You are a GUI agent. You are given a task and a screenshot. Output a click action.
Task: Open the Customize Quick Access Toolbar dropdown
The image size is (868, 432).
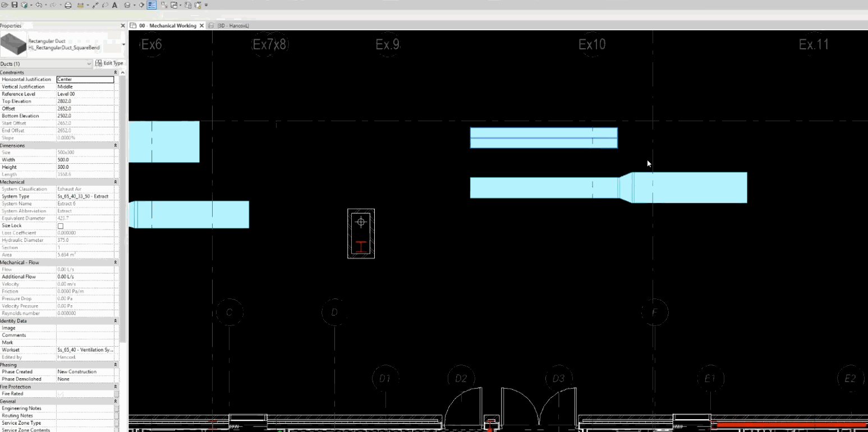click(x=206, y=5)
